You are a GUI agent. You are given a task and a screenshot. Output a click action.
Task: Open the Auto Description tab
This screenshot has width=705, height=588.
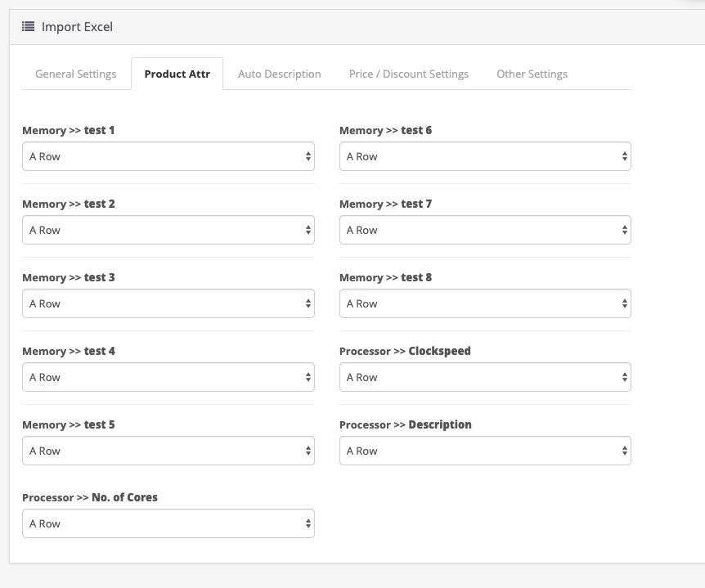[x=279, y=74]
